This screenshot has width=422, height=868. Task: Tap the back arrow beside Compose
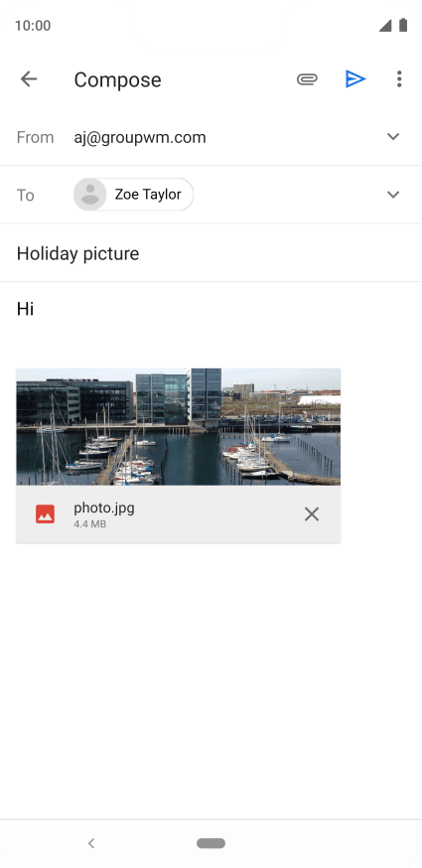29,79
